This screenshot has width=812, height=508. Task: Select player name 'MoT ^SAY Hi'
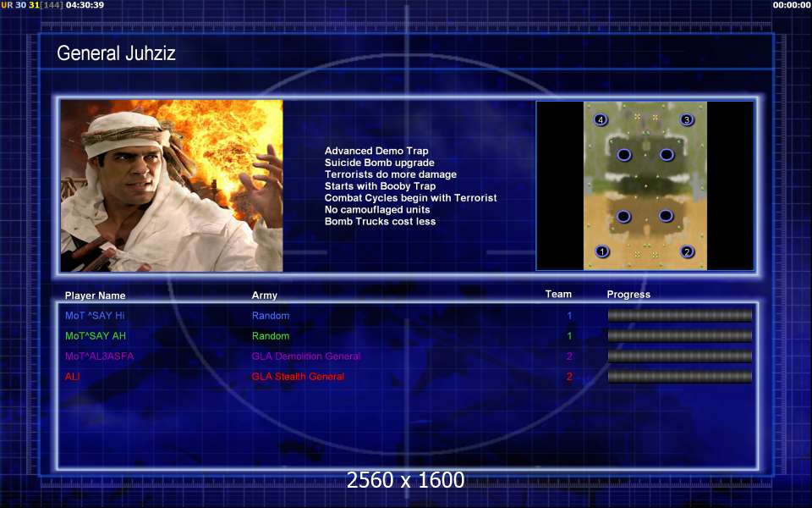[x=95, y=316]
